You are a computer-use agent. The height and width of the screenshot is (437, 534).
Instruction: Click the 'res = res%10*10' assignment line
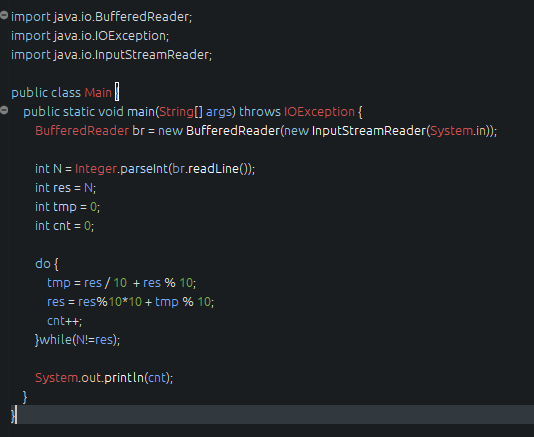coord(130,302)
